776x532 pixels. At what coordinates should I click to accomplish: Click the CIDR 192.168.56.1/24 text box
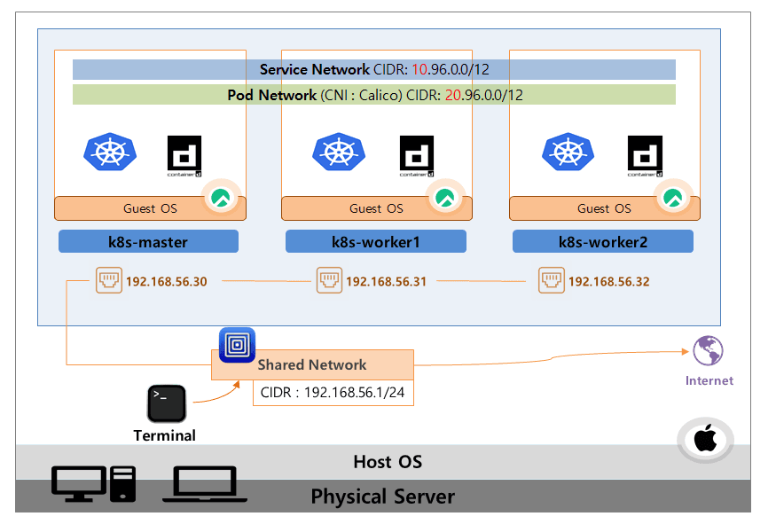point(333,393)
